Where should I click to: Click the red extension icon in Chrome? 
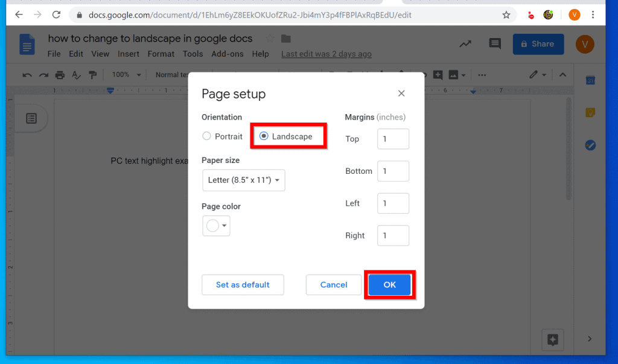click(x=530, y=15)
